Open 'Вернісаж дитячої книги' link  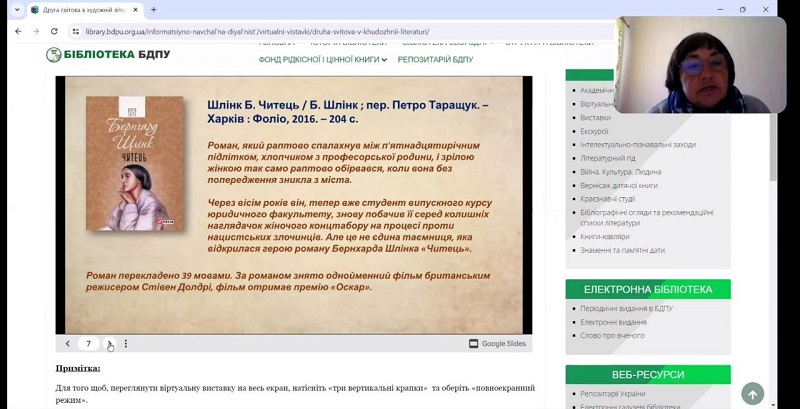(619, 186)
